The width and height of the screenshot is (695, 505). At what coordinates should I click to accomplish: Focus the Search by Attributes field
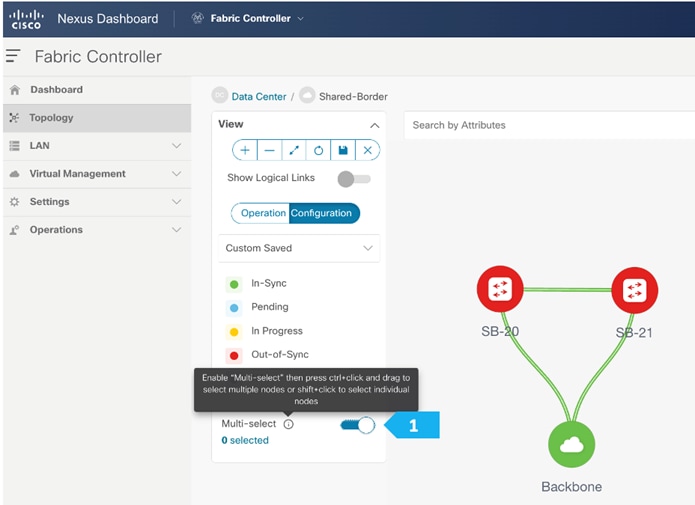coord(549,125)
